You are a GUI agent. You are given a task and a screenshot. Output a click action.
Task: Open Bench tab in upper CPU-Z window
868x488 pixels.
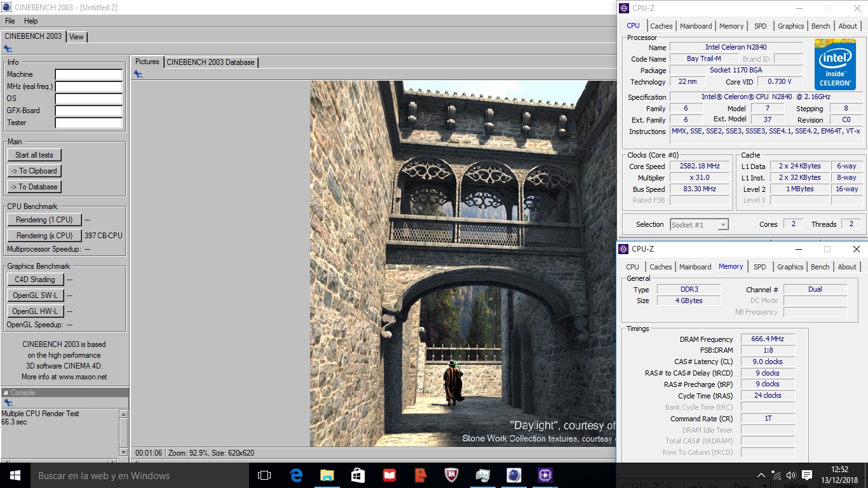tap(821, 26)
